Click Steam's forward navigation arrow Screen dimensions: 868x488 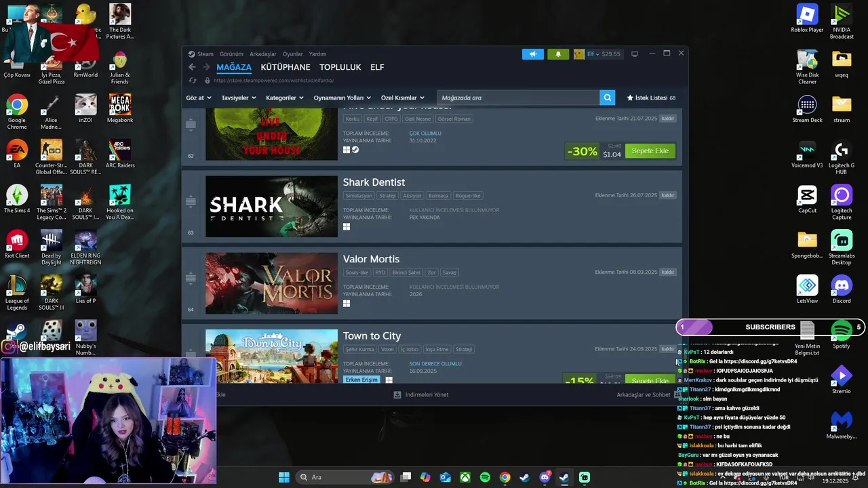(x=207, y=67)
